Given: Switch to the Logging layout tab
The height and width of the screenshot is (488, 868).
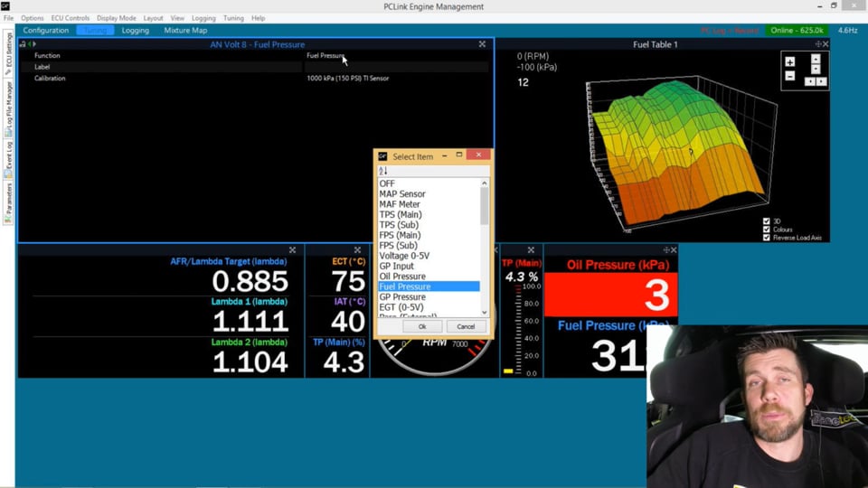Looking at the screenshot, I should point(136,31).
